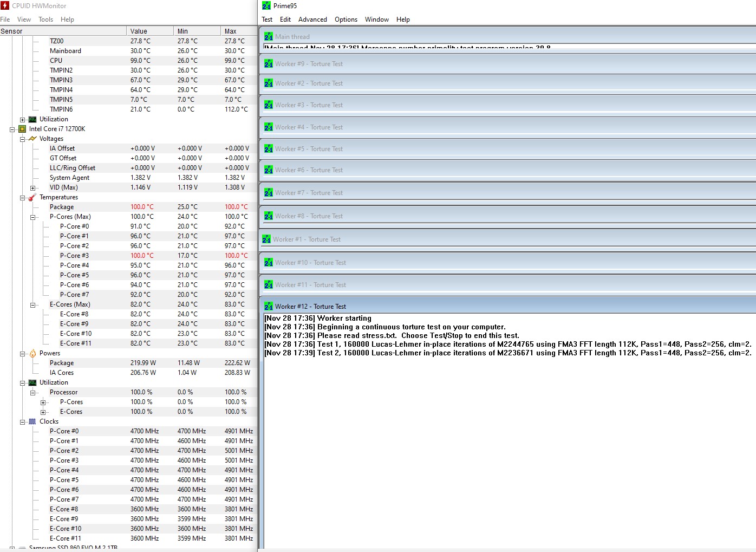756x552 pixels.
Task: Click the Max column header
Action: pos(238,31)
